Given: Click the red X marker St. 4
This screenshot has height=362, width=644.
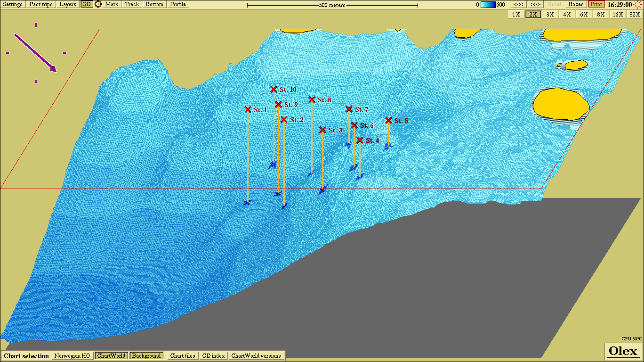Looking at the screenshot, I should (360, 140).
